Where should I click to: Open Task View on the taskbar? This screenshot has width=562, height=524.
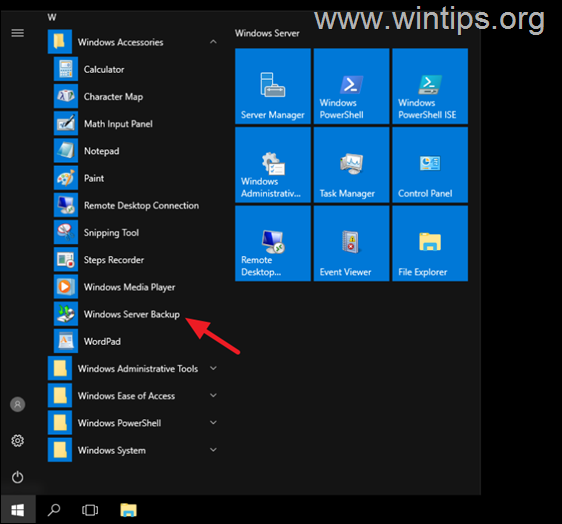point(90,510)
